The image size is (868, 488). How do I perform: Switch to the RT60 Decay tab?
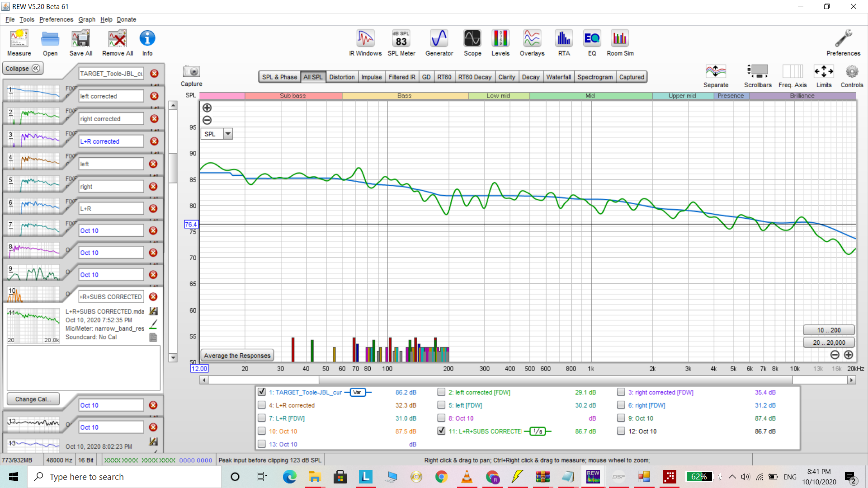click(x=475, y=77)
